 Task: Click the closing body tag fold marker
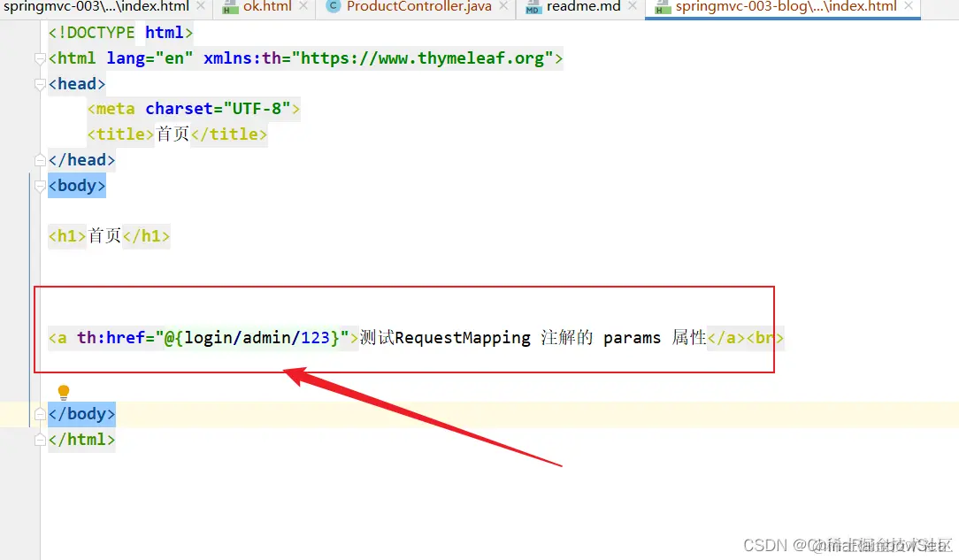[x=40, y=415]
